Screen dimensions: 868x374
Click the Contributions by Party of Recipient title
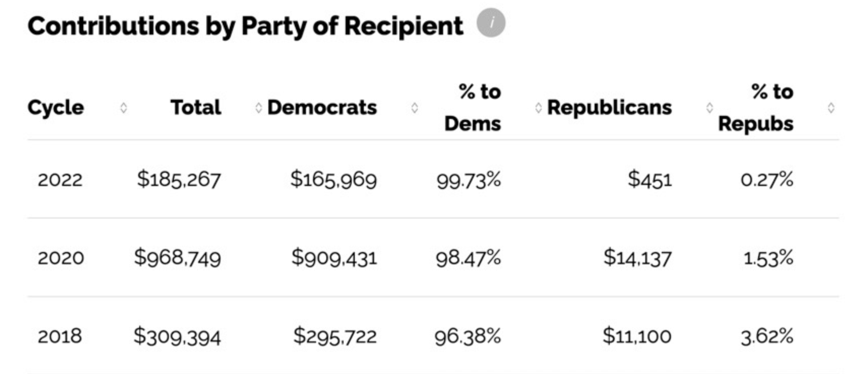point(245,26)
